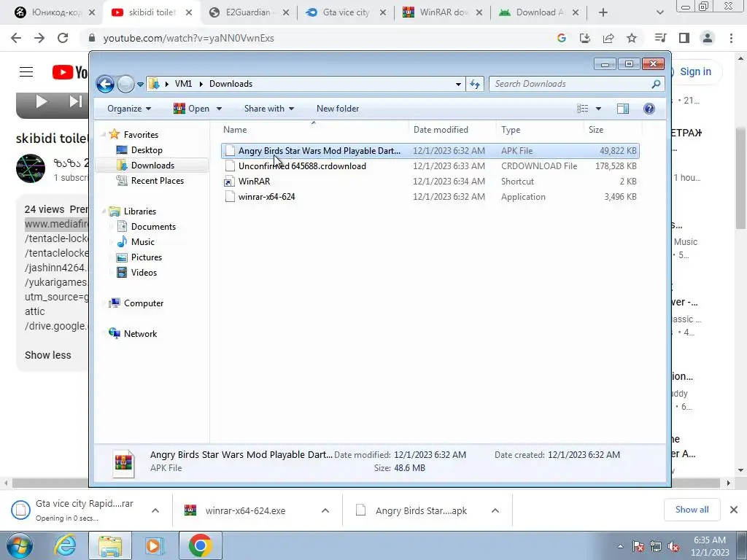Screen dimensions: 747x560
Task: Open Explorer help
Action: [x=649, y=109]
